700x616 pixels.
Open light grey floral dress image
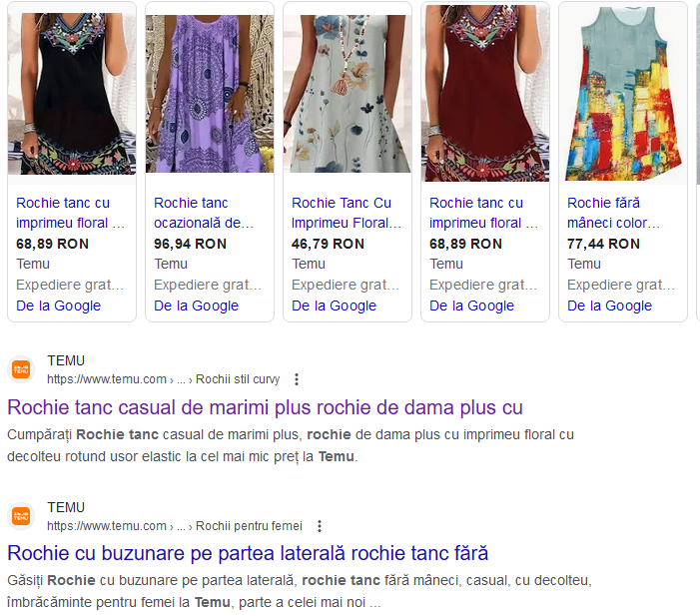(x=348, y=93)
